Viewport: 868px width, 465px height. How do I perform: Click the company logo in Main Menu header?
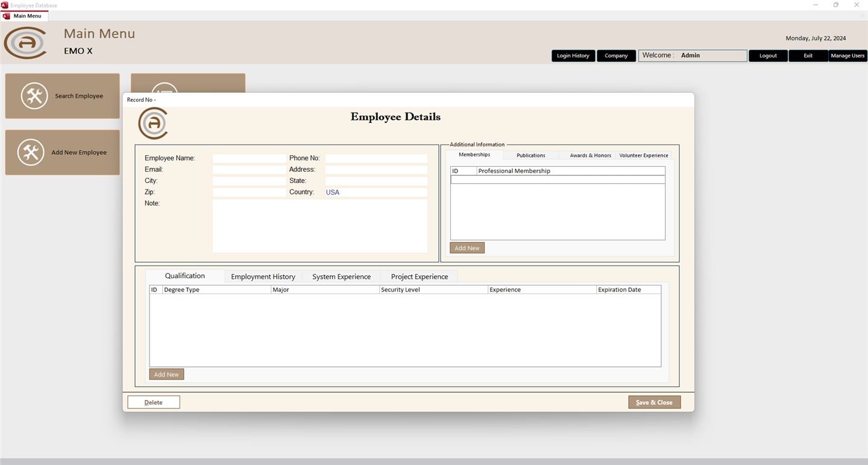25,43
